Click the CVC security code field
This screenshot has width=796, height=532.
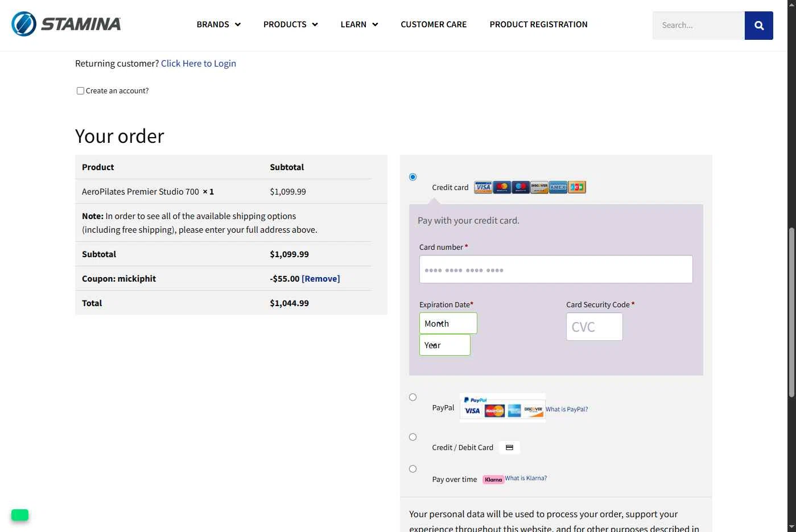coord(595,327)
